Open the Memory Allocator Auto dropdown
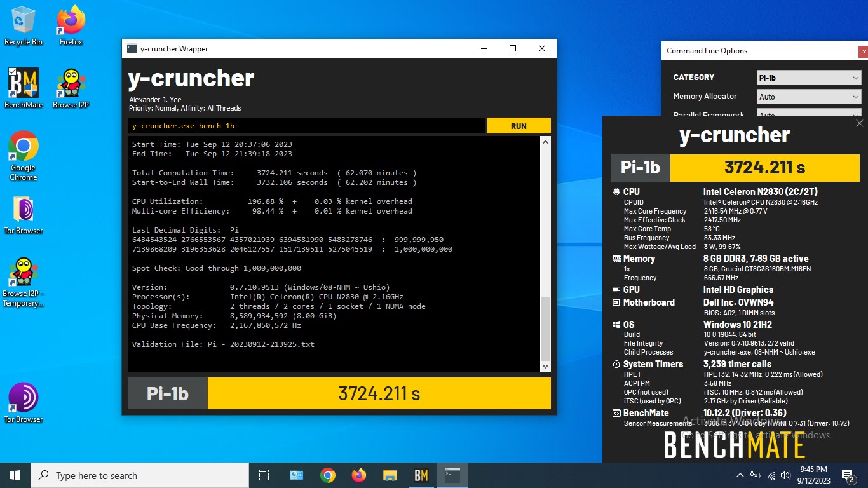The width and height of the screenshot is (868, 488). (809, 97)
